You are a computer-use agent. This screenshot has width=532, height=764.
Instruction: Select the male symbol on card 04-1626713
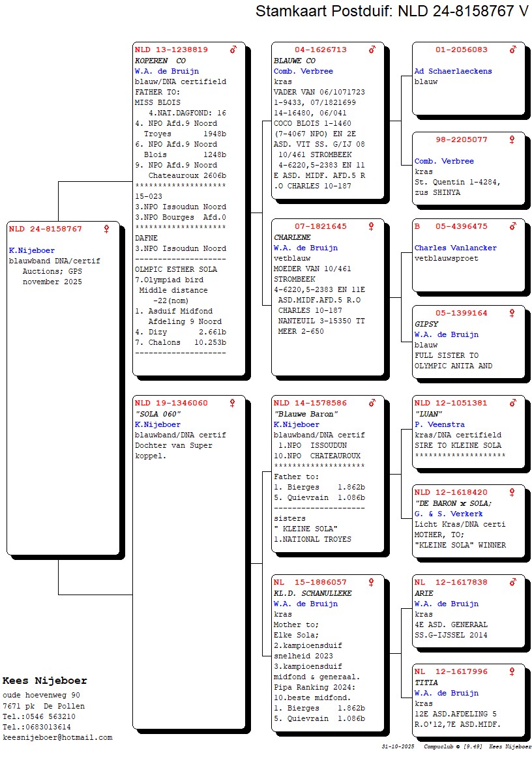pyautogui.click(x=372, y=50)
